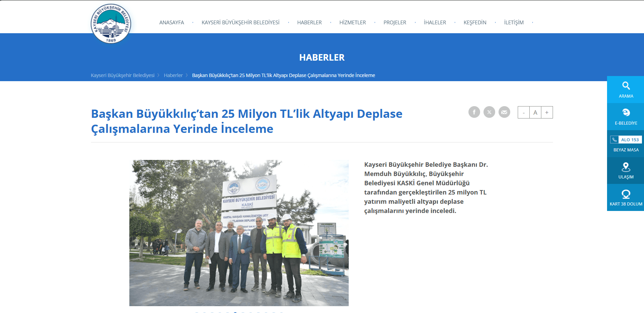Share the article on Facebook
644x313 pixels.
click(474, 112)
